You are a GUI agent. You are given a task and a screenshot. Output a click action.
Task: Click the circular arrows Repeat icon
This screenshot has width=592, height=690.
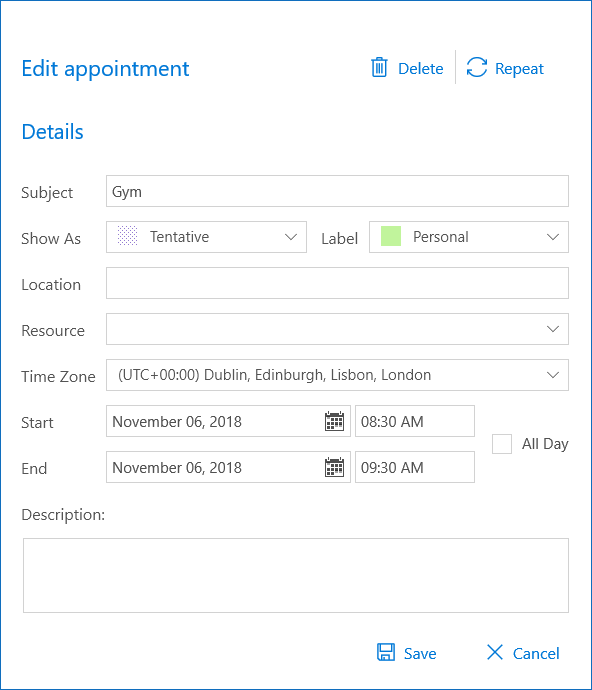(477, 67)
